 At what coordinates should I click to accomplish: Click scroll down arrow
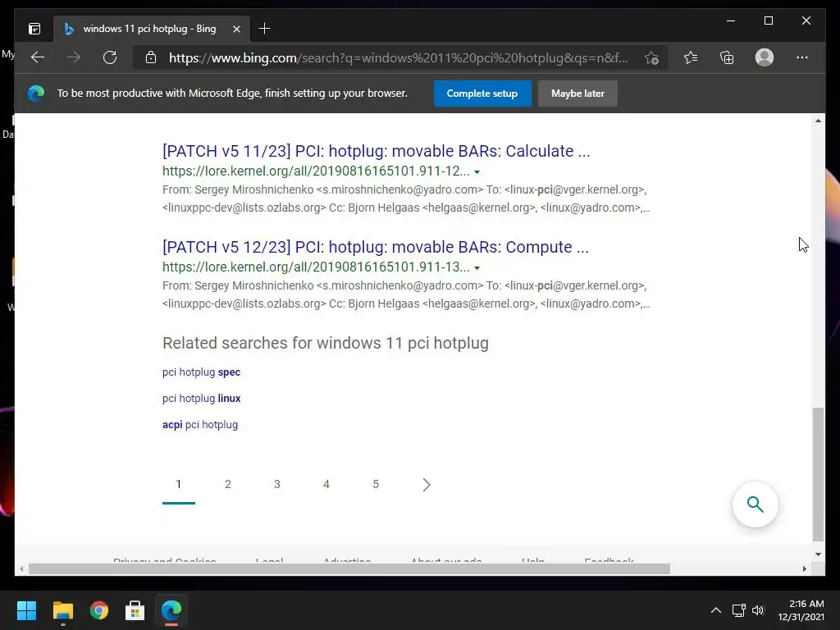pyautogui.click(x=818, y=555)
